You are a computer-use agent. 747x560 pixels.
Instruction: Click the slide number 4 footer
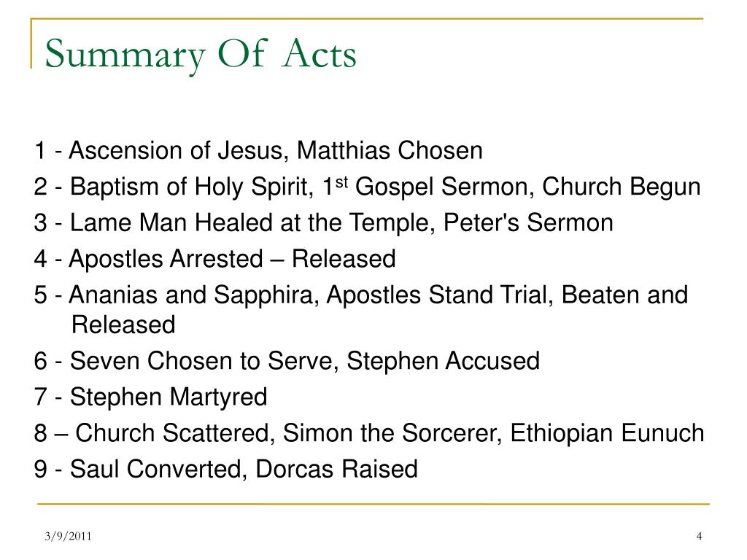click(699, 536)
